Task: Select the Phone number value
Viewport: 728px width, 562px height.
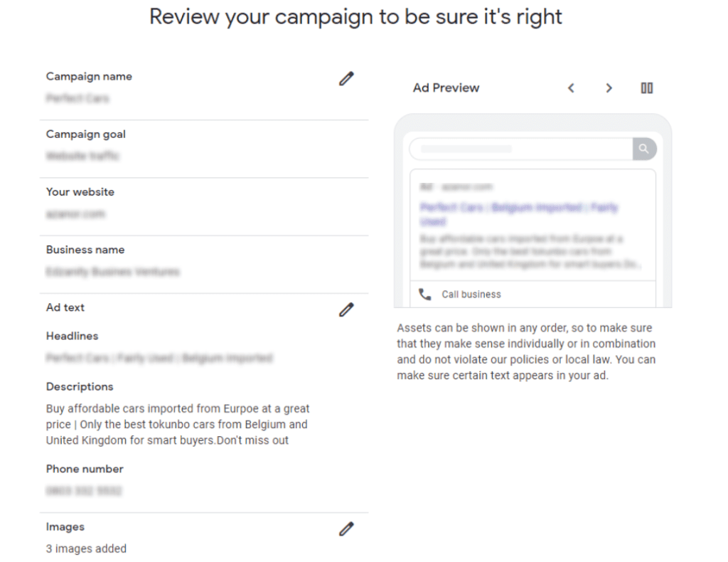Action: [x=85, y=491]
